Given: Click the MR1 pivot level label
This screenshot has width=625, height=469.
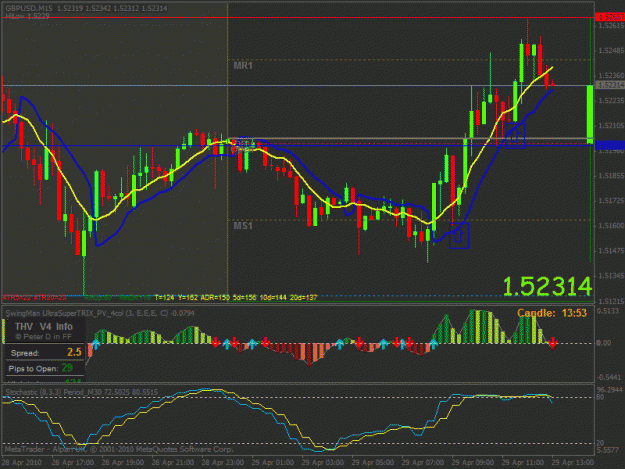Looking at the screenshot, I should click(243, 66).
